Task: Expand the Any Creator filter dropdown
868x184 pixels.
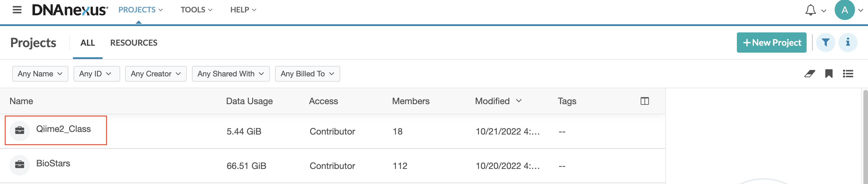Action: pos(156,74)
